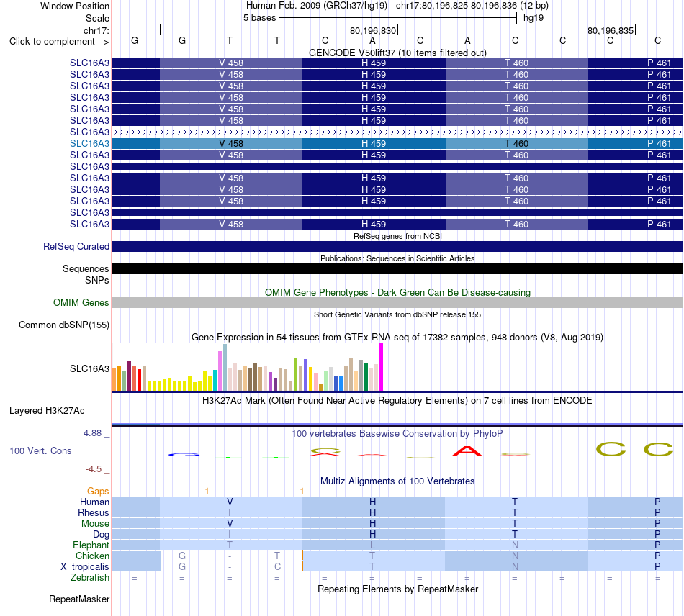
Task: Click the Elephant alignment row label
Action: [91, 545]
